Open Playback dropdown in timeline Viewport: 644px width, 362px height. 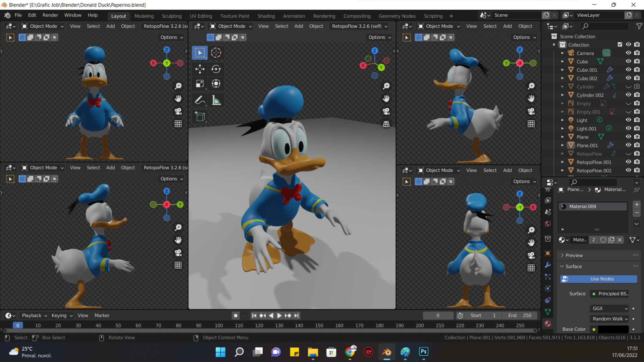click(34, 315)
